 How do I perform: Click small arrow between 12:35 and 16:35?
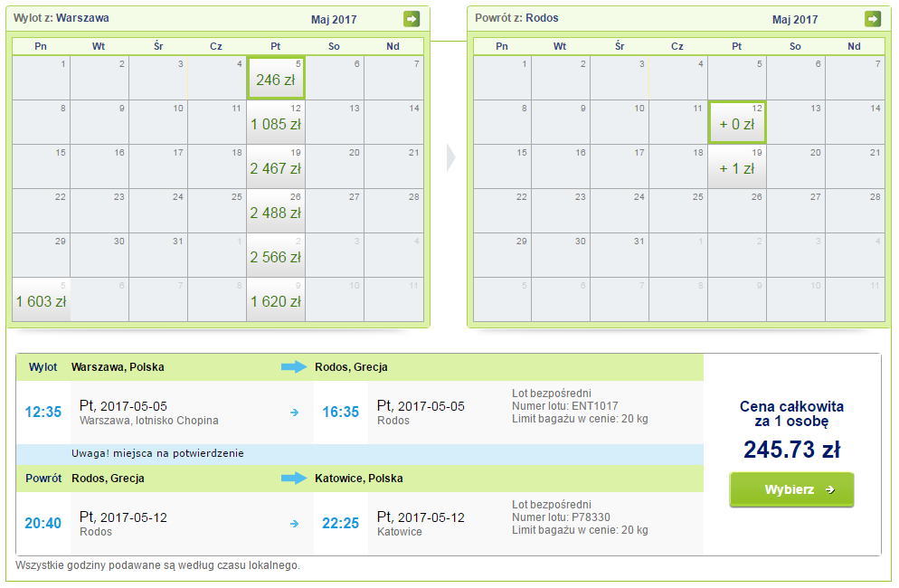pyautogui.click(x=294, y=413)
